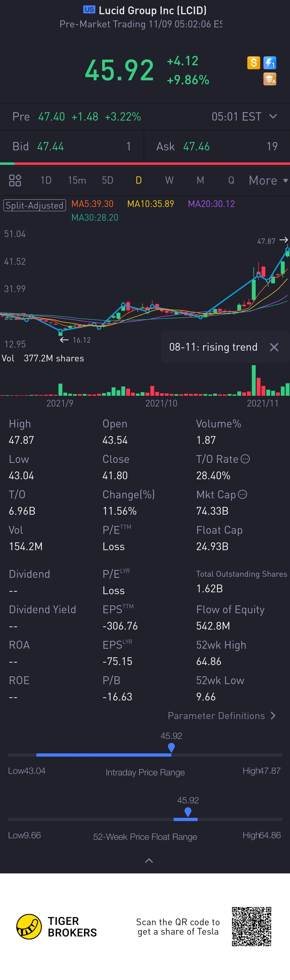The width and height of the screenshot is (290, 980).
Task: Click the Tiger Brokers logo
Action: tap(29, 926)
